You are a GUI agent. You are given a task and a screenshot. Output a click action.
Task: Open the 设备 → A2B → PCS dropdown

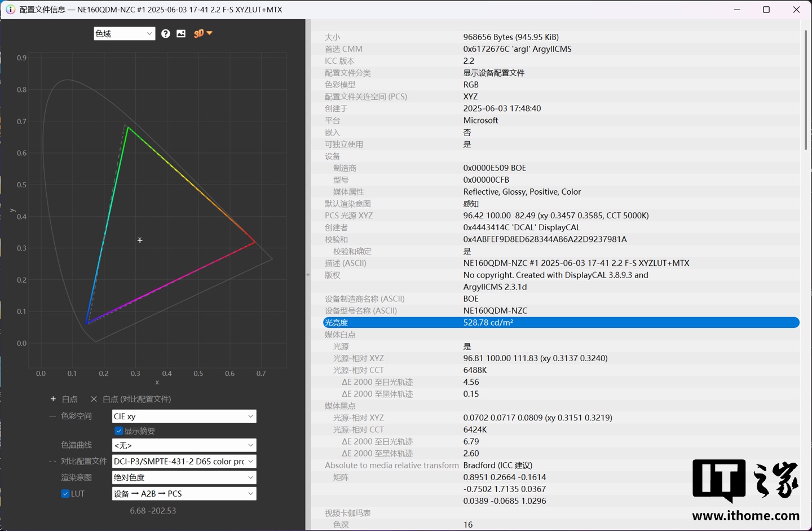(x=184, y=494)
